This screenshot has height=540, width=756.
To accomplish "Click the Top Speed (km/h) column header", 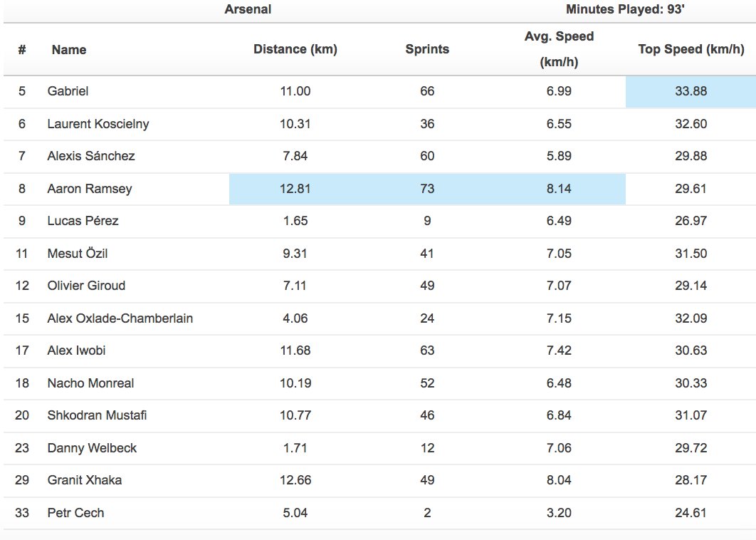I will pyautogui.click(x=691, y=49).
